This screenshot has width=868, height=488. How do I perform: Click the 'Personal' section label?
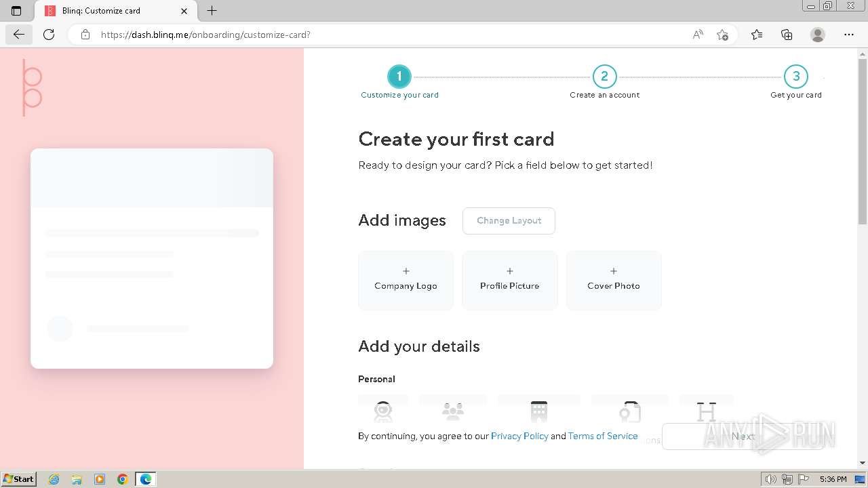coord(376,379)
